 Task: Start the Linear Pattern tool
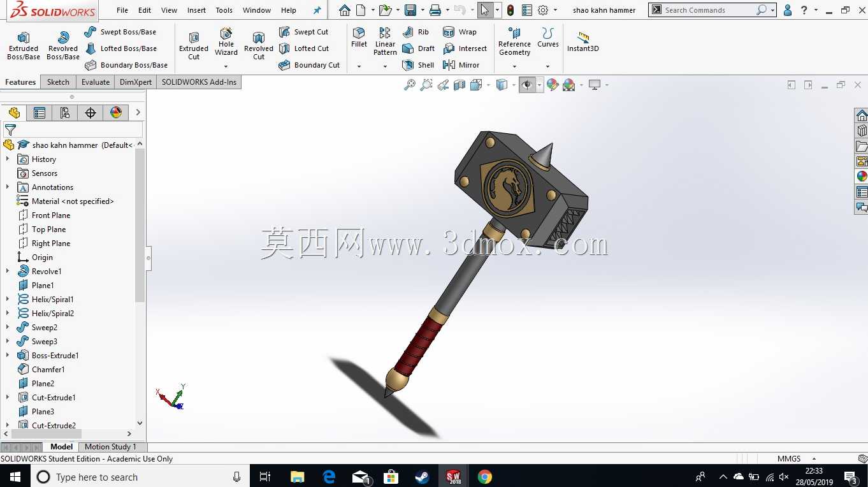click(x=385, y=42)
